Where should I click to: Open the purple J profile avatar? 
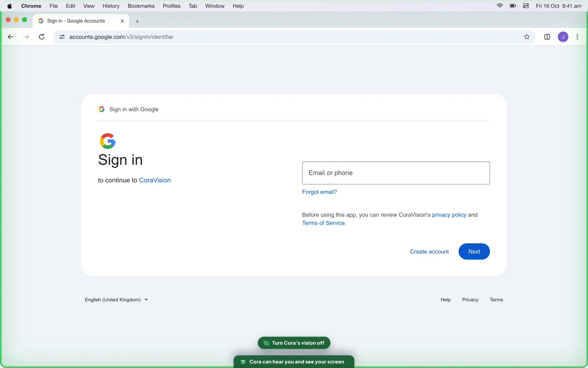pyautogui.click(x=563, y=37)
